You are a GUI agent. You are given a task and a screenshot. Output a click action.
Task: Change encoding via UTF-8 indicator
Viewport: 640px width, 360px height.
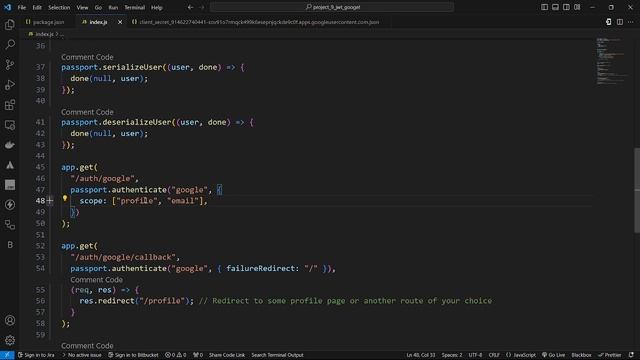475,355
